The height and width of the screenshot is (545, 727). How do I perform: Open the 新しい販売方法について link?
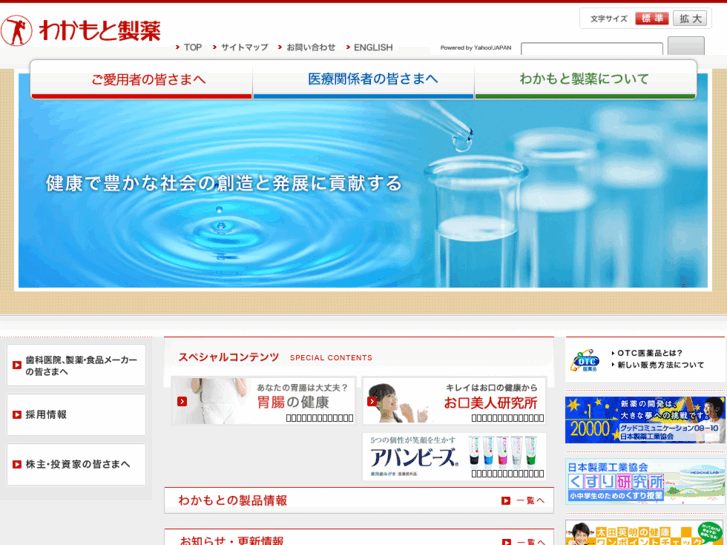[660, 365]
